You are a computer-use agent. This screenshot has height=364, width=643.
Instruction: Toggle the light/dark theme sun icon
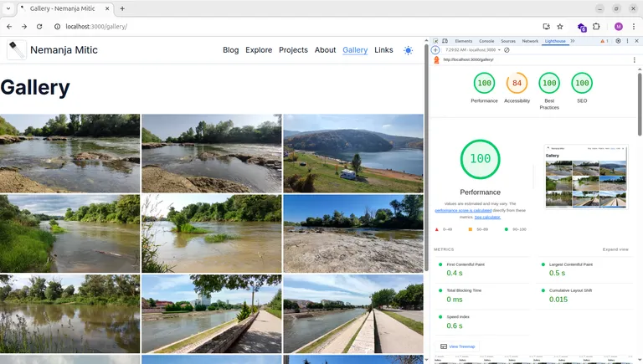click(408, 50)
